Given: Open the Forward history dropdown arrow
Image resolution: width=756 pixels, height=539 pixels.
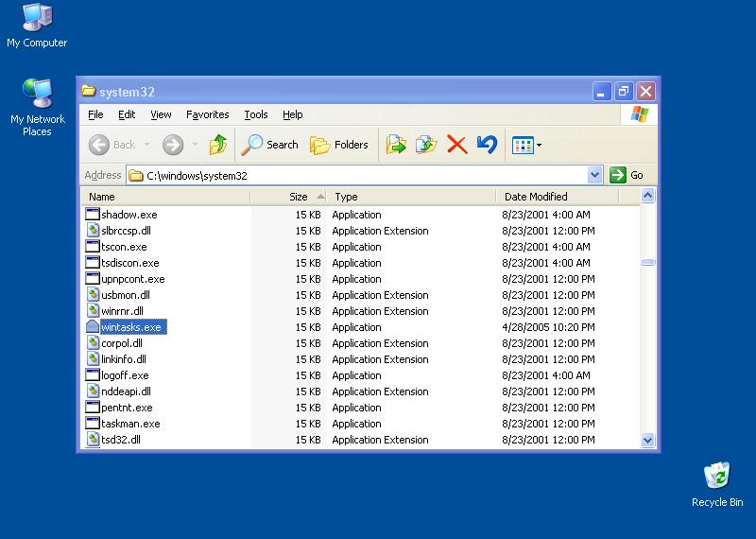Looking at the screenshot, I should pyautogui.click(x=196, y=145).
